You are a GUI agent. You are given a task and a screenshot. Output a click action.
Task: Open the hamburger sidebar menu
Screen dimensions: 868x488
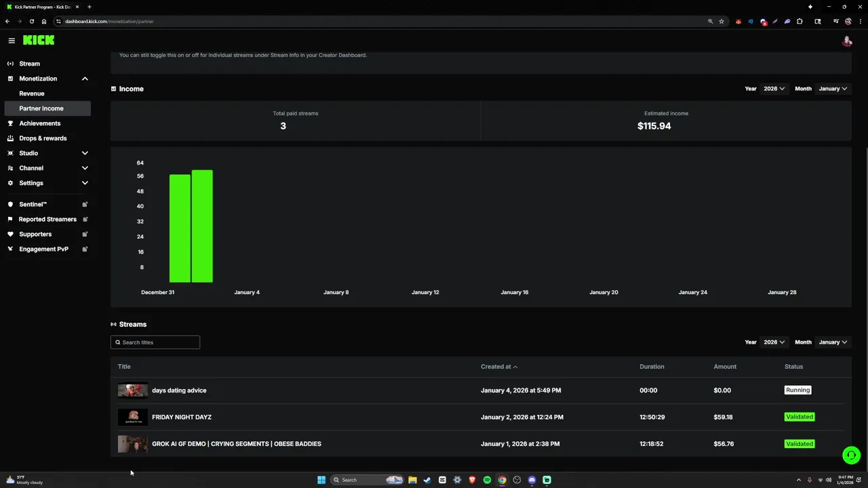pos(12,41)
